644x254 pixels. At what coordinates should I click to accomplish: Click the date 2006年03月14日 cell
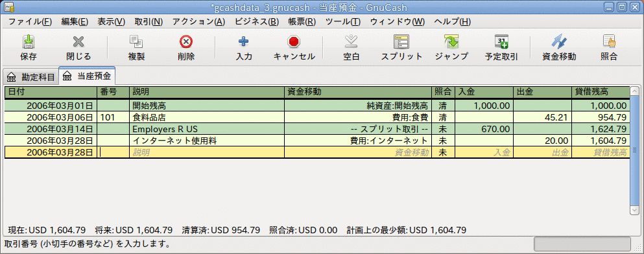(x=51, y=129)
